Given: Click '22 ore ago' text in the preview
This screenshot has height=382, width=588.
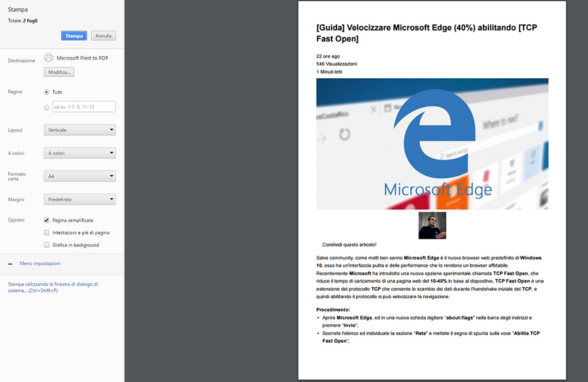Looking at the screenshot, I should [x=328, y=56].
